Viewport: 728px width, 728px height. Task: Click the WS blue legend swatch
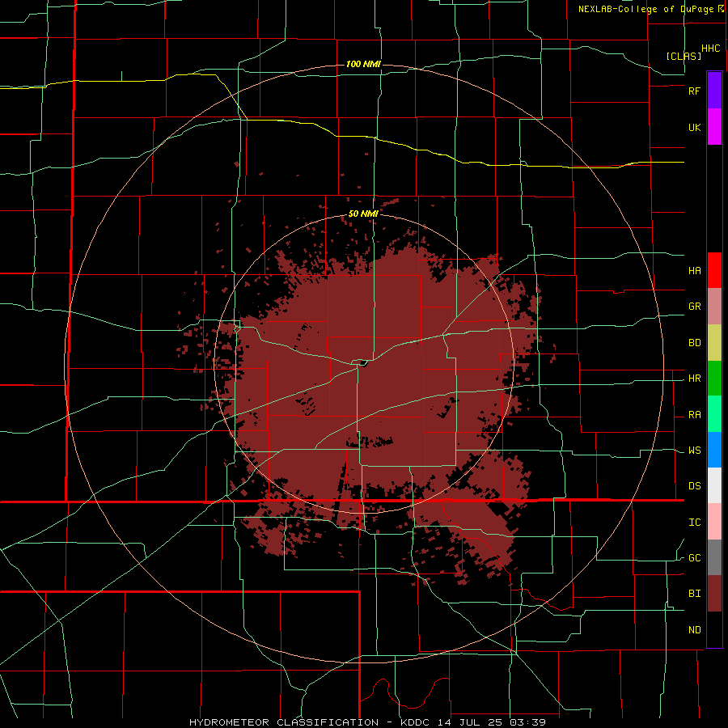pos(714,450)
